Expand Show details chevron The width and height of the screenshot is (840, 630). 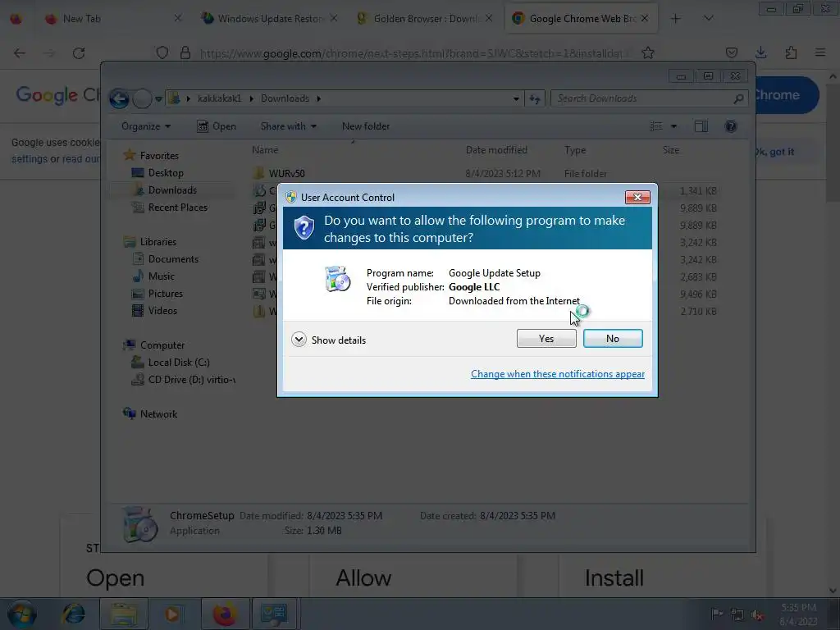[299, 340]
